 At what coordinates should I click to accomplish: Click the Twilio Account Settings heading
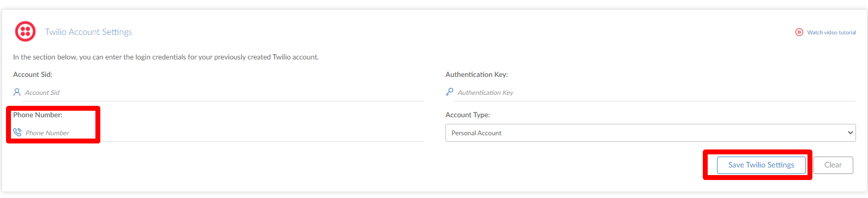coord(88,32)
